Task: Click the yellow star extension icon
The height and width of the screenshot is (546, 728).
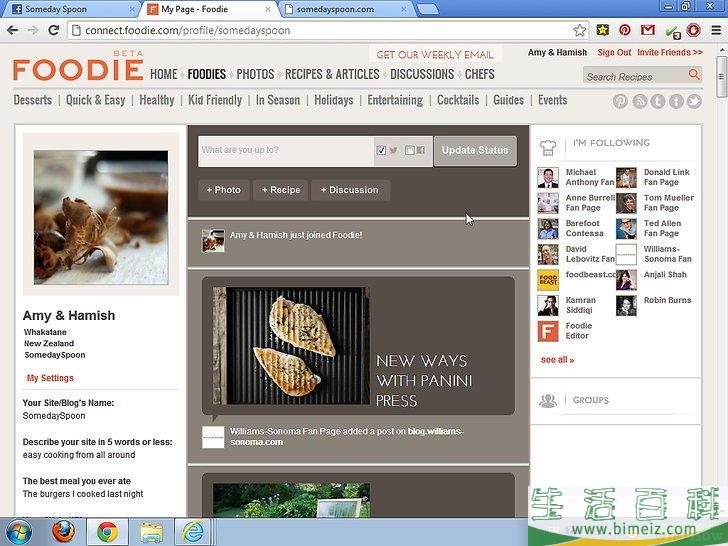Action: pos(603,30)
